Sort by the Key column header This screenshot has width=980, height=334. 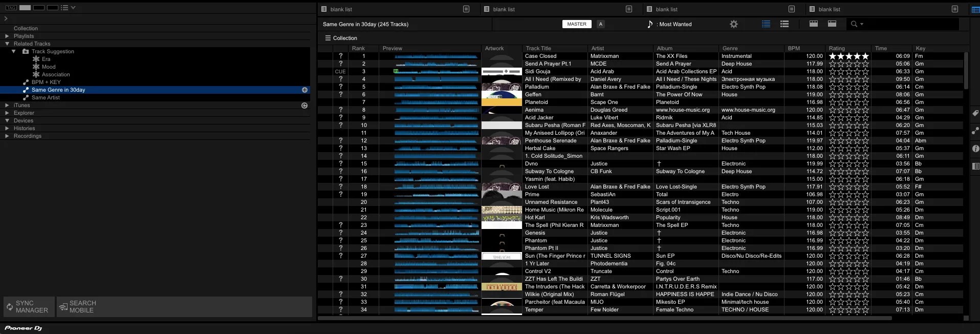click(939, 48)
